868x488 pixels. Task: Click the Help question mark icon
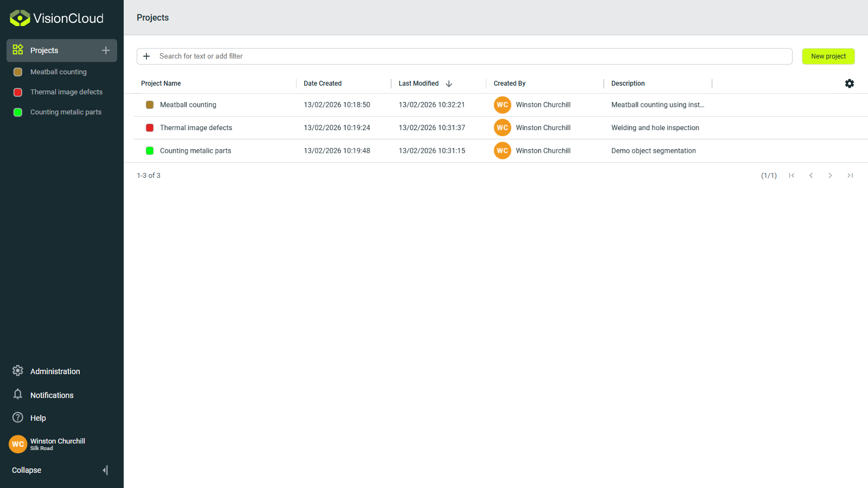(18, 418)
